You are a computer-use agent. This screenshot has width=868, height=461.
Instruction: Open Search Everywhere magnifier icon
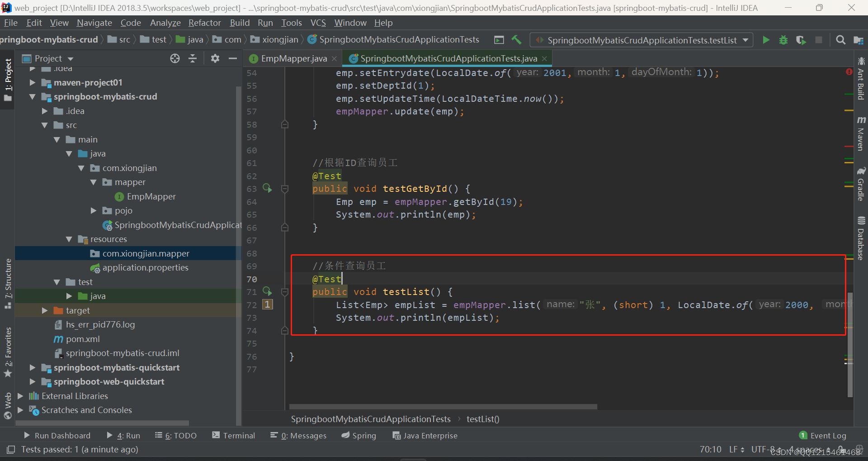pos(840,40)
